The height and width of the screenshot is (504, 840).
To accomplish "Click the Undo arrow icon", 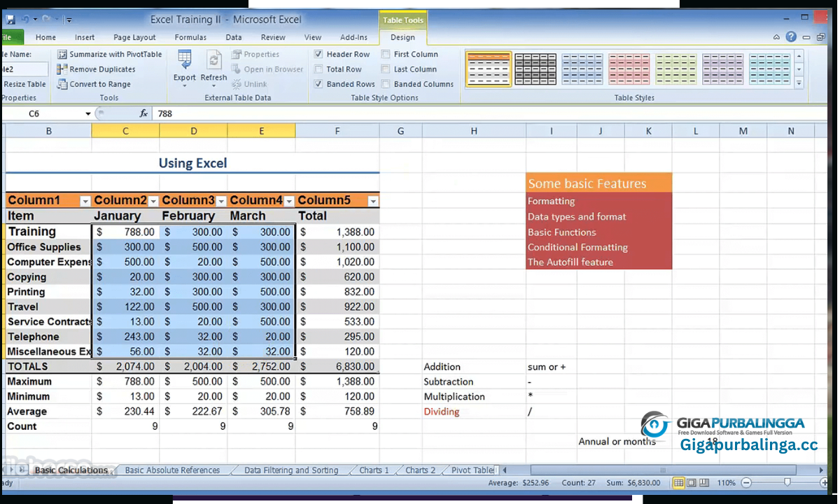I will click(x=25, y=20).
